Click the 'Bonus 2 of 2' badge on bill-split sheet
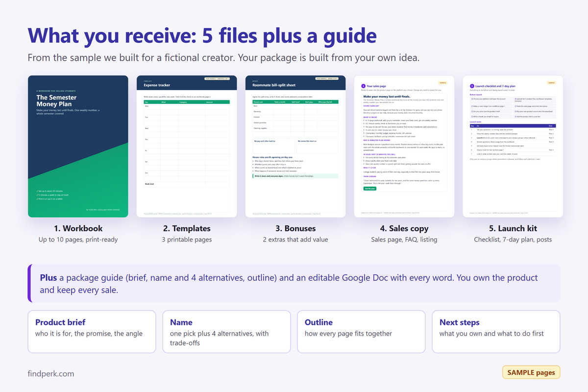 coord(327,79)
